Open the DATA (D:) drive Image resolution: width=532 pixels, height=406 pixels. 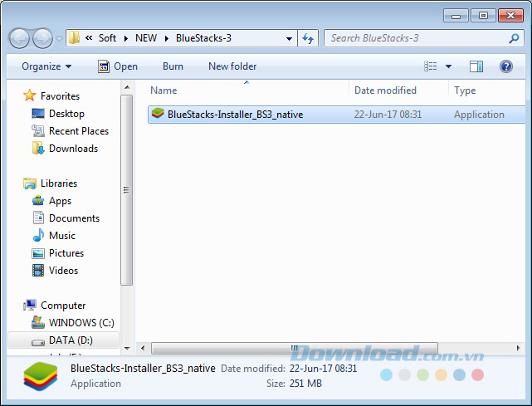(x=71, y=340)
